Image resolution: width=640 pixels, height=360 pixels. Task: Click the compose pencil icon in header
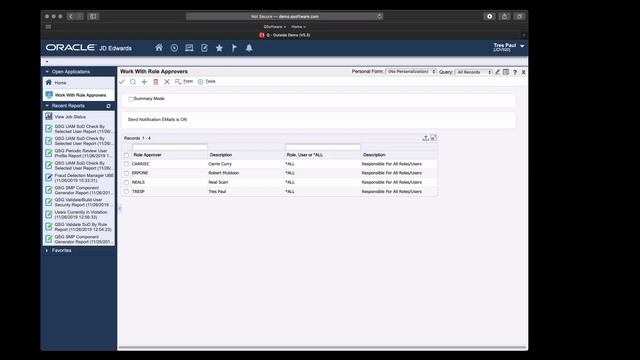click(204, 48)
